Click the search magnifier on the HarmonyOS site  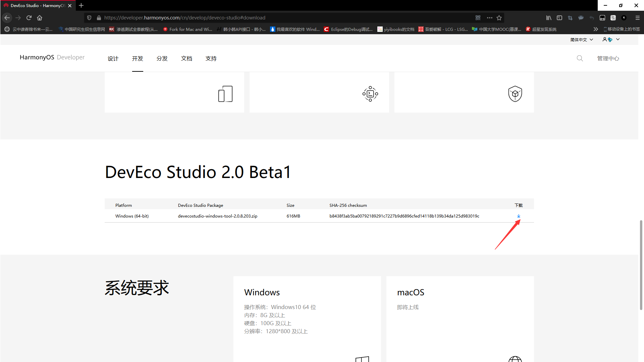580,58
